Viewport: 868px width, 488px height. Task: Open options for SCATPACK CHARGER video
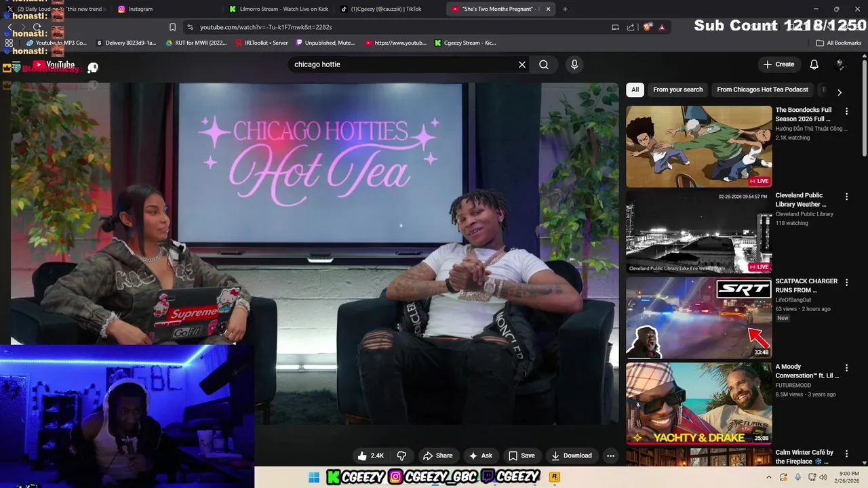pos(846,282)
